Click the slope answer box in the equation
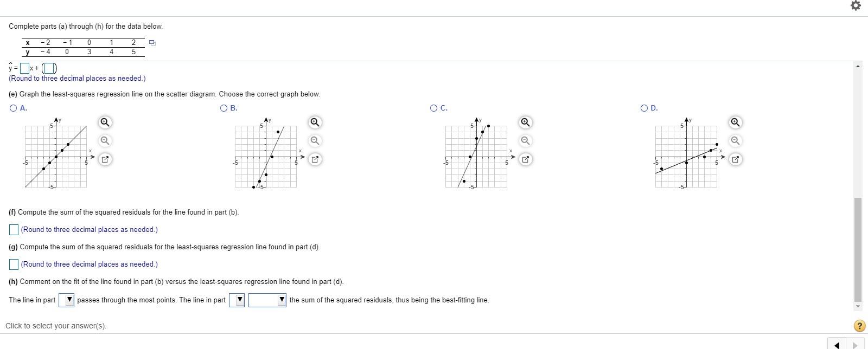The height and width of the screenshot is (349, 868). [24, 68]
